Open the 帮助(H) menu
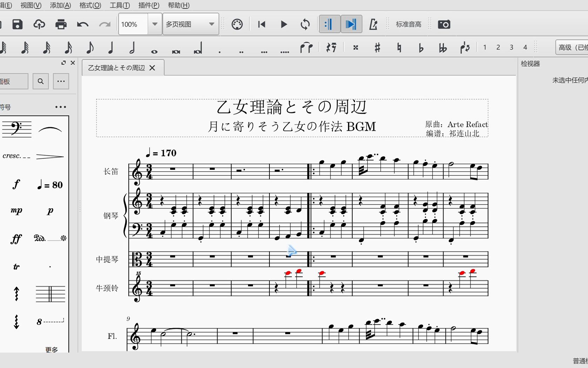 (179, 5)
